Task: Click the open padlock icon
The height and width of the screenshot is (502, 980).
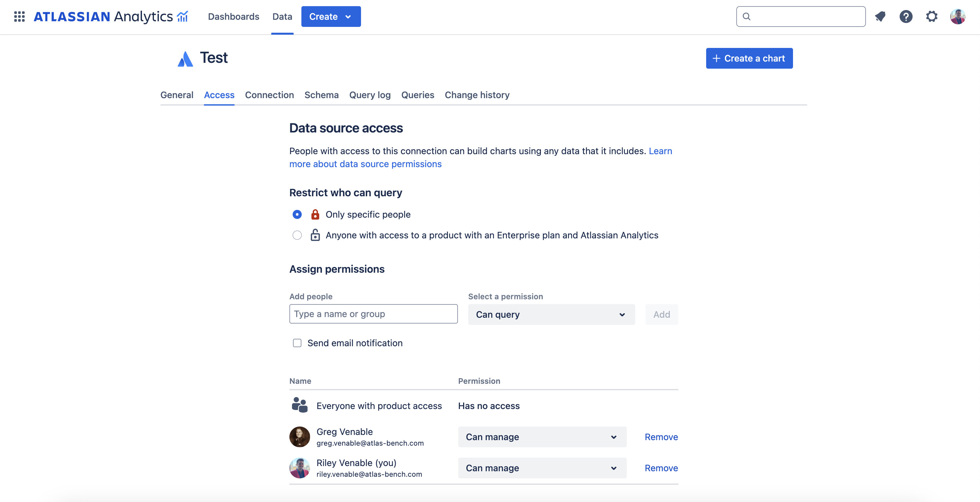Action: pos(315,235)
